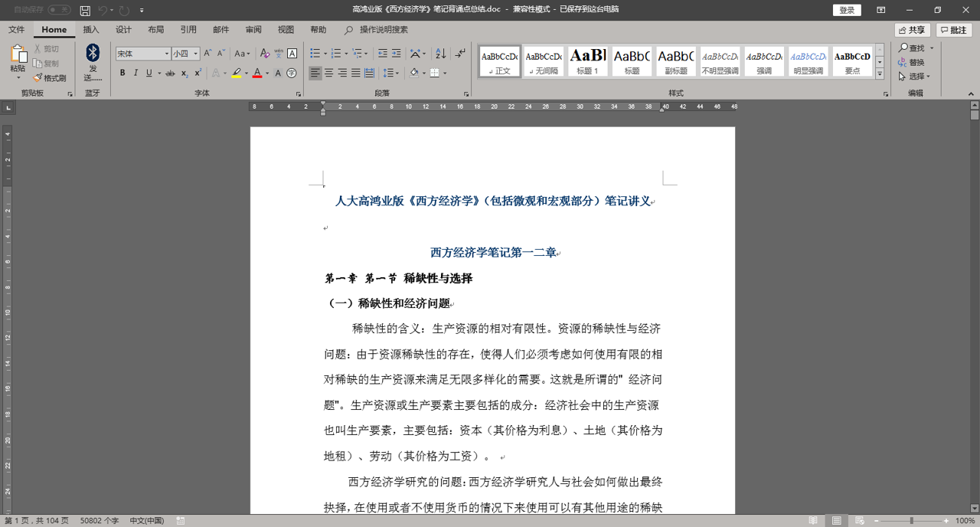Screen dimensions: 980x527
Task: Open the numbered list dropdown arrow
Action: pyautogui.click(x=345, y=54)
